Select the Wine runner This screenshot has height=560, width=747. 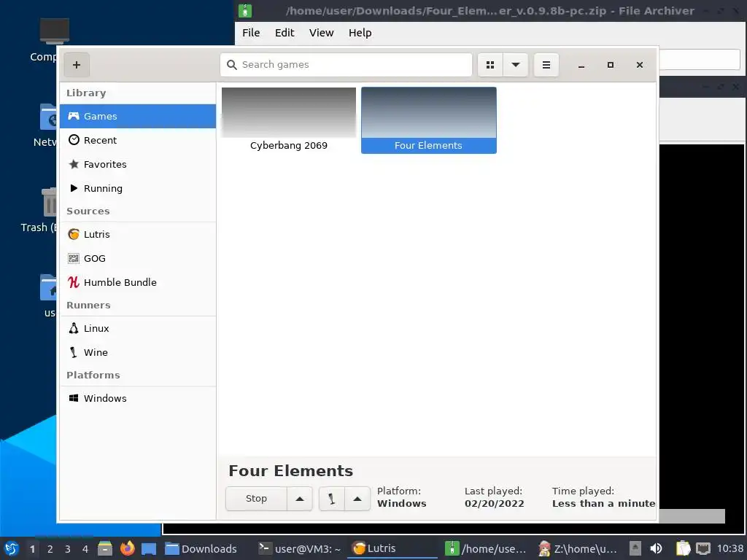138,352
